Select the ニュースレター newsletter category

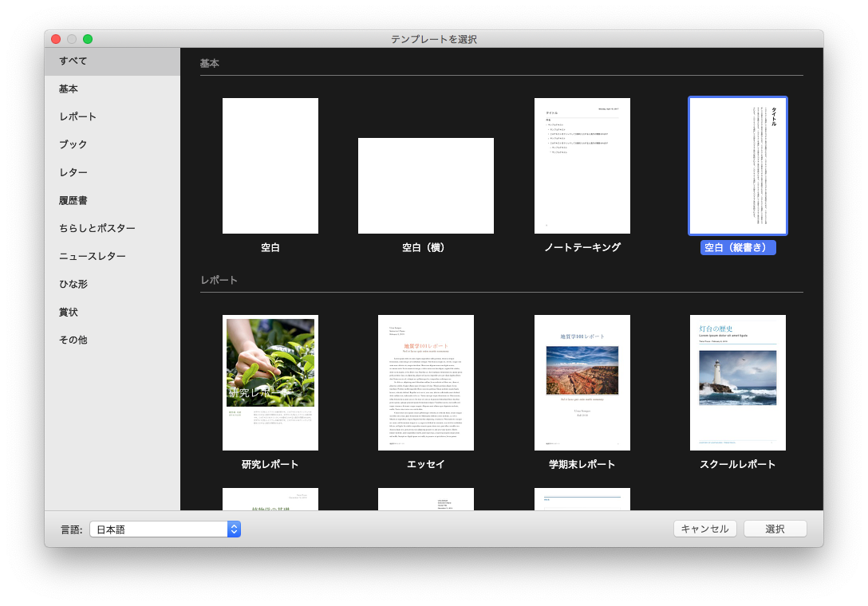coord(92,256)
